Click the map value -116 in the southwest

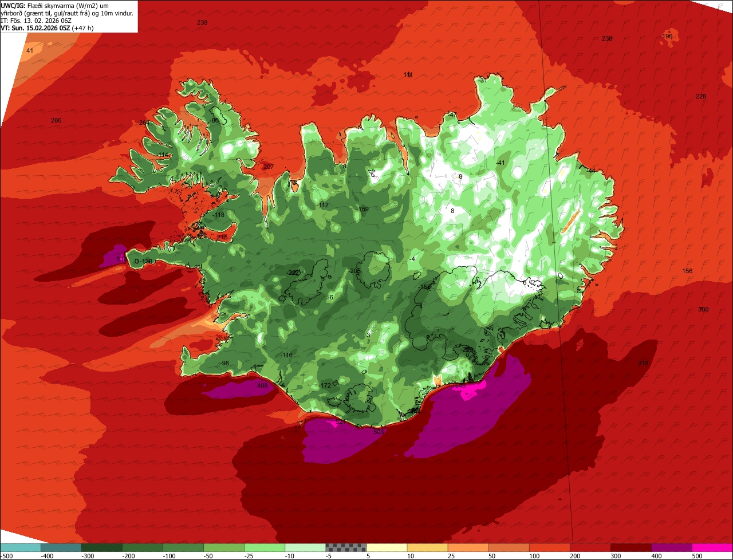(287, 356)
